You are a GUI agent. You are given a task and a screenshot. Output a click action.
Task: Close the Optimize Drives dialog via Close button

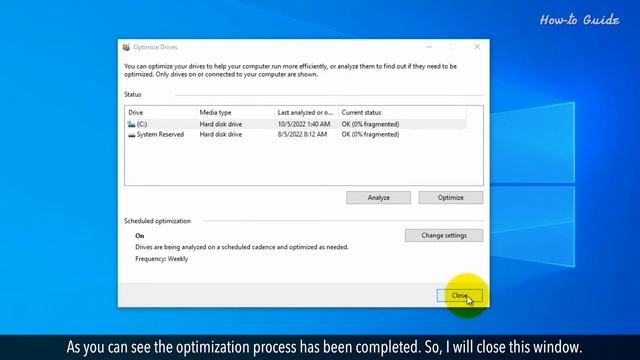[x=460, y=296]
